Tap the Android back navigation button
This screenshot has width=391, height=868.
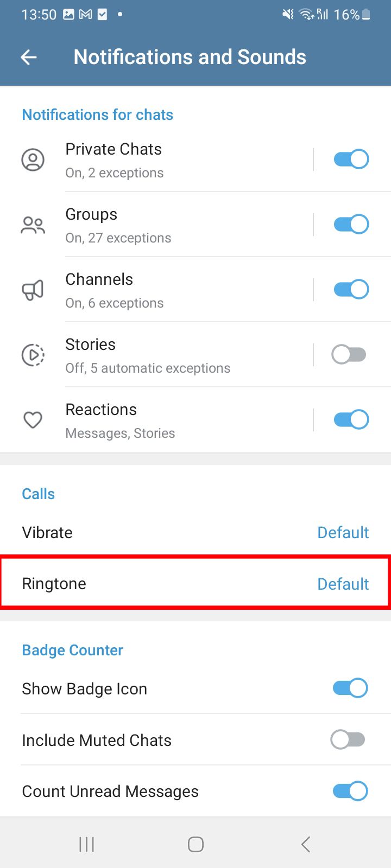tap(305, 844)
